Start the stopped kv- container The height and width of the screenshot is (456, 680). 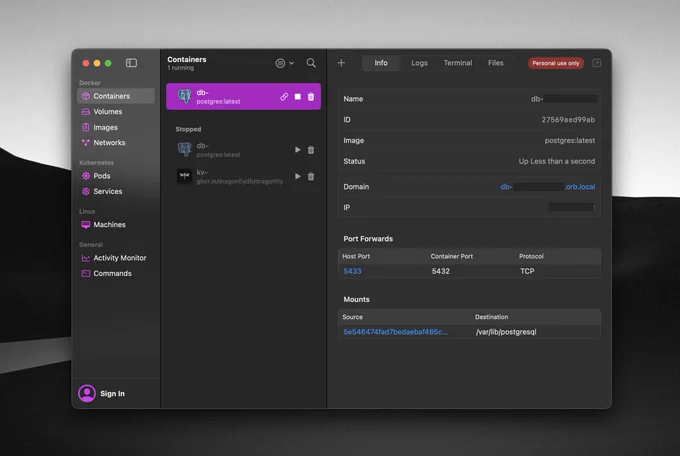298,176
